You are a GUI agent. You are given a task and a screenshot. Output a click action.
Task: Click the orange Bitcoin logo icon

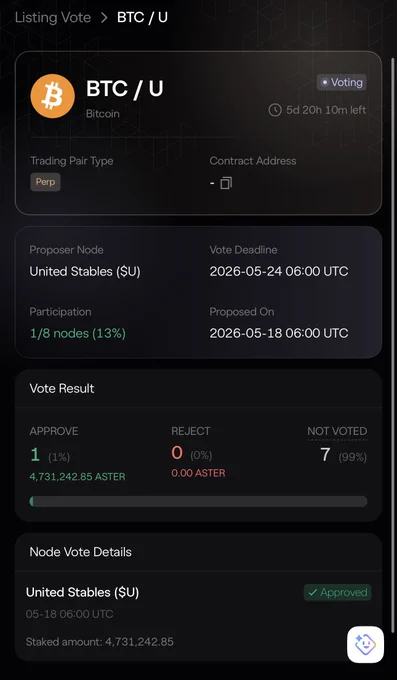[52, 96]
